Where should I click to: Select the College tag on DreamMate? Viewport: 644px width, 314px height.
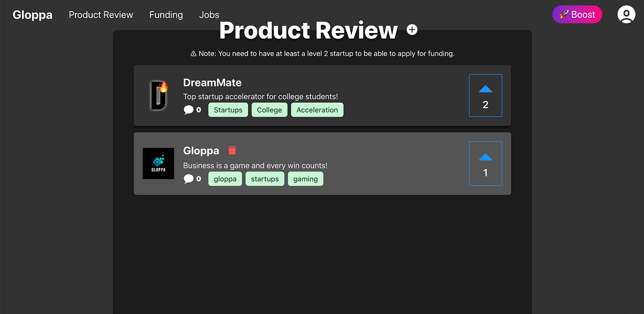tap(269, 109)
